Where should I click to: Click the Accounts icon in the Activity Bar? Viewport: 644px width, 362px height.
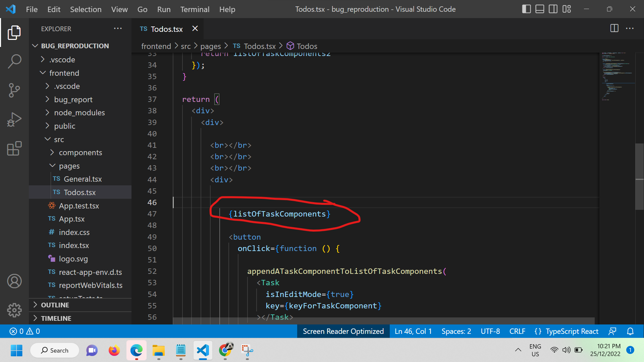(x=14, y=281)
